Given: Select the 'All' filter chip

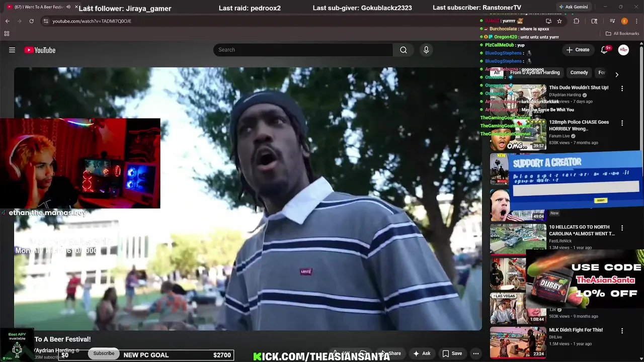Looking at the screenshot, I should pos(497,72).
